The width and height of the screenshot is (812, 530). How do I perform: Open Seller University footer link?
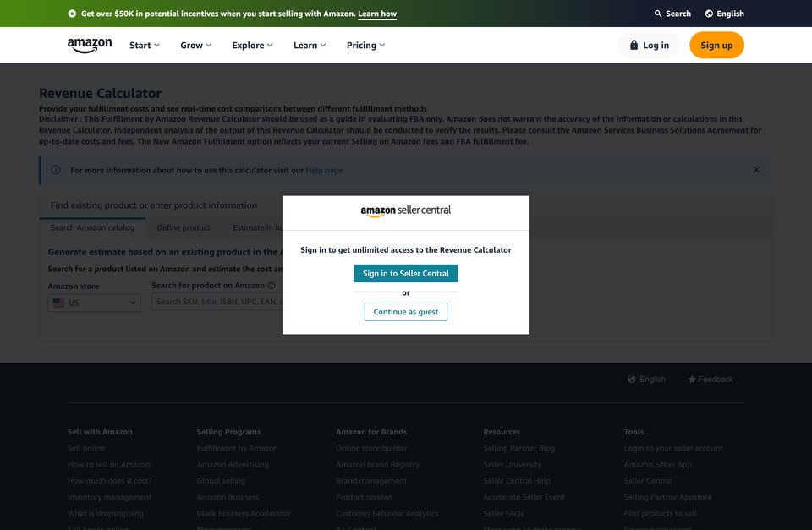[513, 465]
